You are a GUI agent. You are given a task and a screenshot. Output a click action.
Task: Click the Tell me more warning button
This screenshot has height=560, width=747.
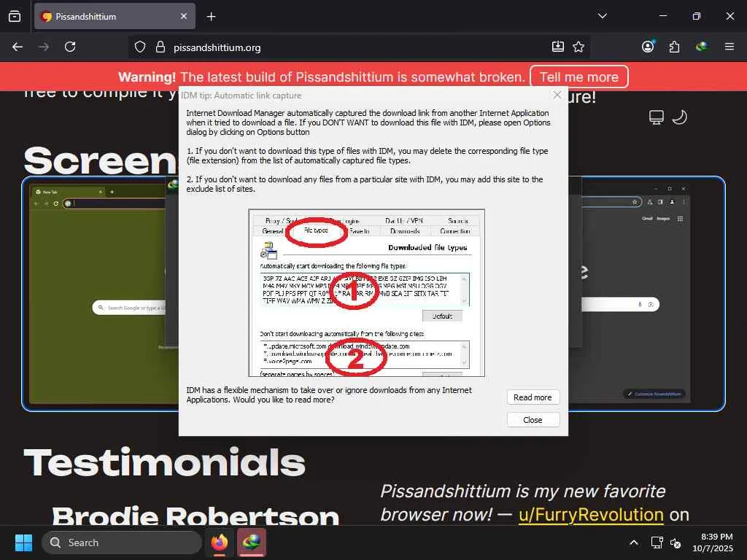pos(578,77)
